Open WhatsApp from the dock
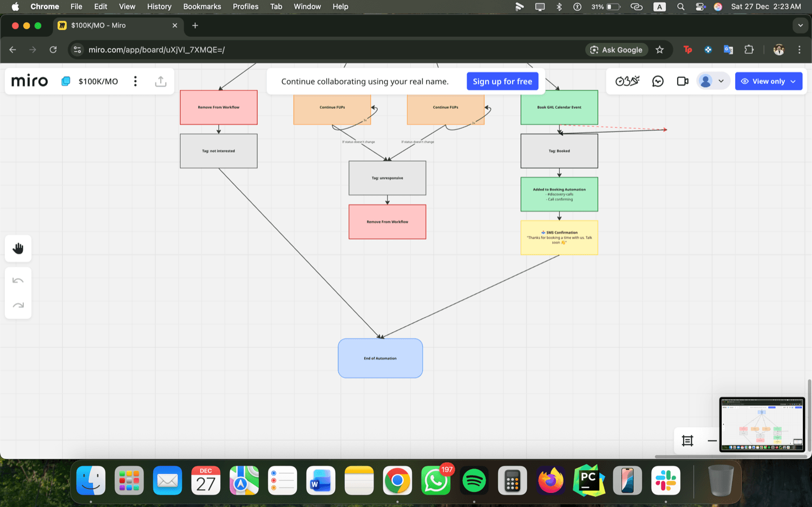Viewport: 812px width, 507px height. (x=436, y=480)
